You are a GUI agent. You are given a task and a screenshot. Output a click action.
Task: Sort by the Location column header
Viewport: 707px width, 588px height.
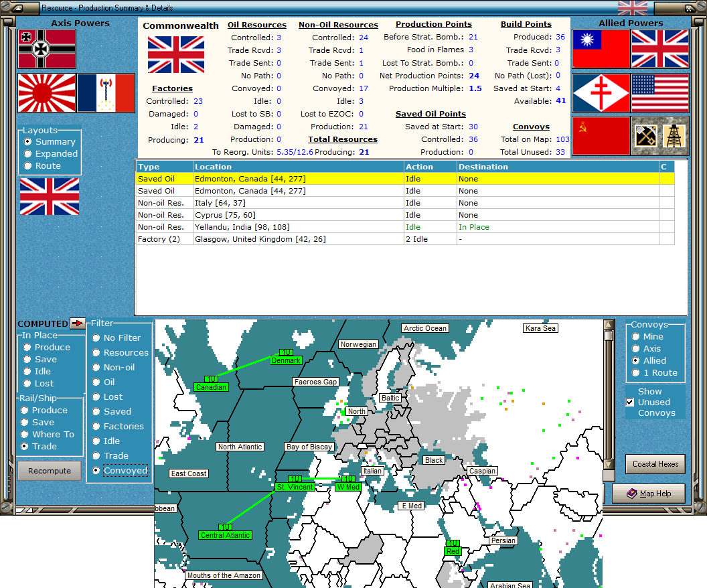[298, 167]
